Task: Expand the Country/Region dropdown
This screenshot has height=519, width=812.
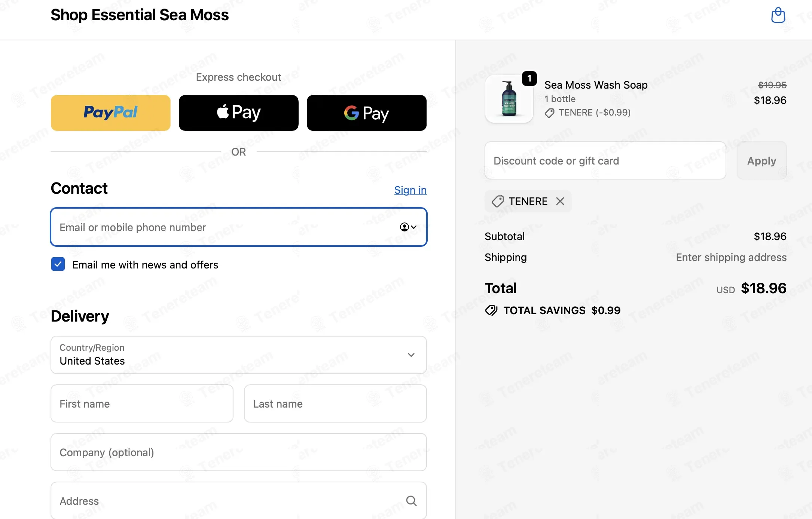Action: coord(239,355)
